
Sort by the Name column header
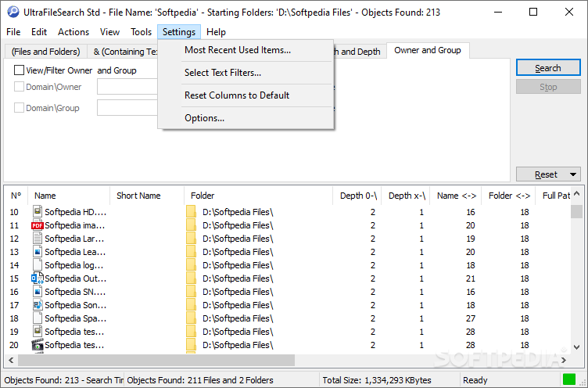(x=69, y=196)
